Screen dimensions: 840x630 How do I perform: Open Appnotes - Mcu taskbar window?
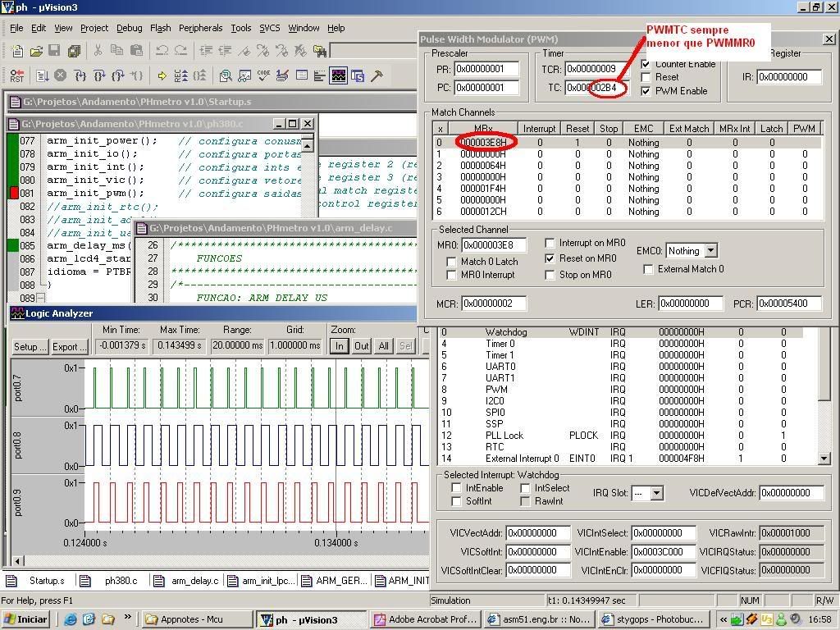click(197, 619)
